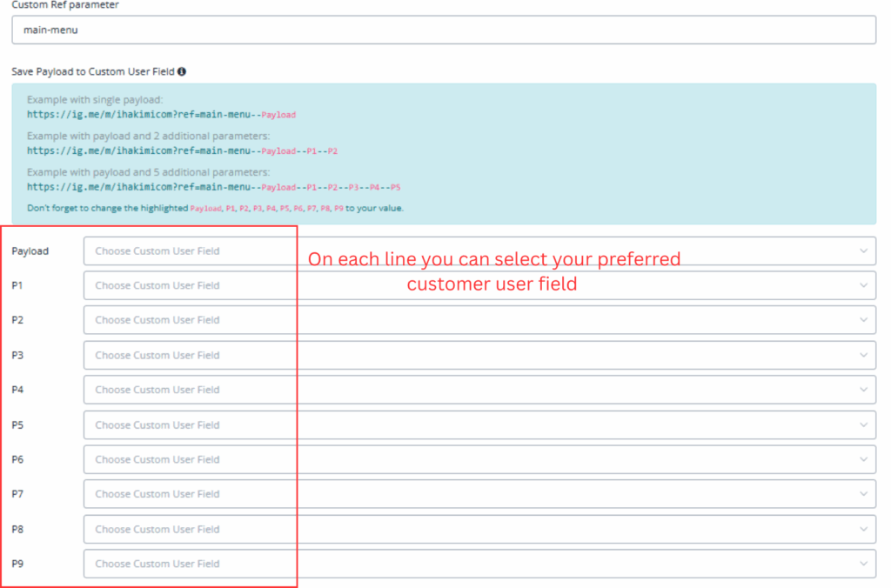Screen dimensions: 891x588
Task: Focus the Custom Ref parameter input with main-menu
Action: (x=444, y=30)
